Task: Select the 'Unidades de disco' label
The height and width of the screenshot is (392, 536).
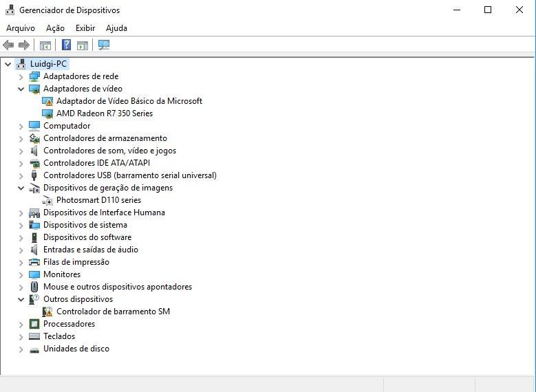Action: click(76, 349)
